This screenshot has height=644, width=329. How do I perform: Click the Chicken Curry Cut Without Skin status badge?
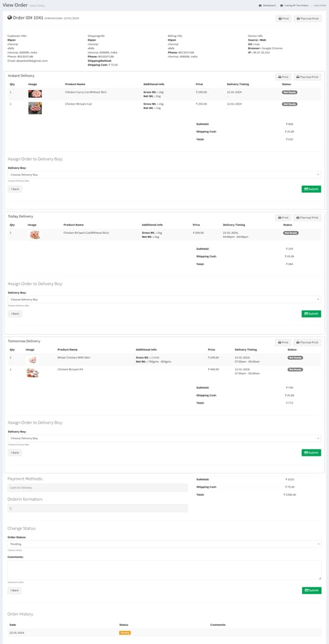coord(289,93)
